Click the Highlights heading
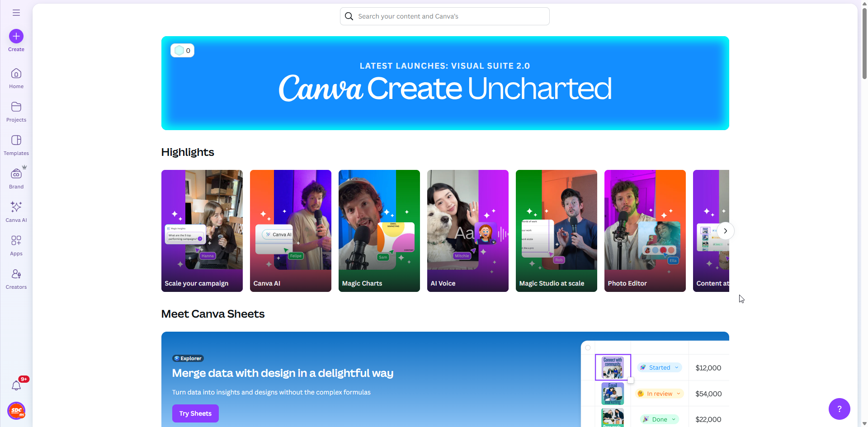Viewport: 868px width, 427px height. (x=188, y=152)
